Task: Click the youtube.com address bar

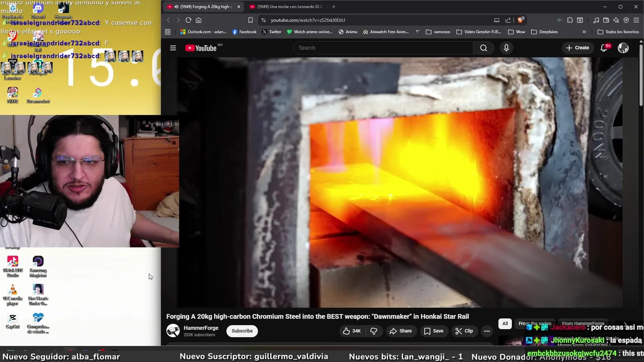Action: (377, 20)
